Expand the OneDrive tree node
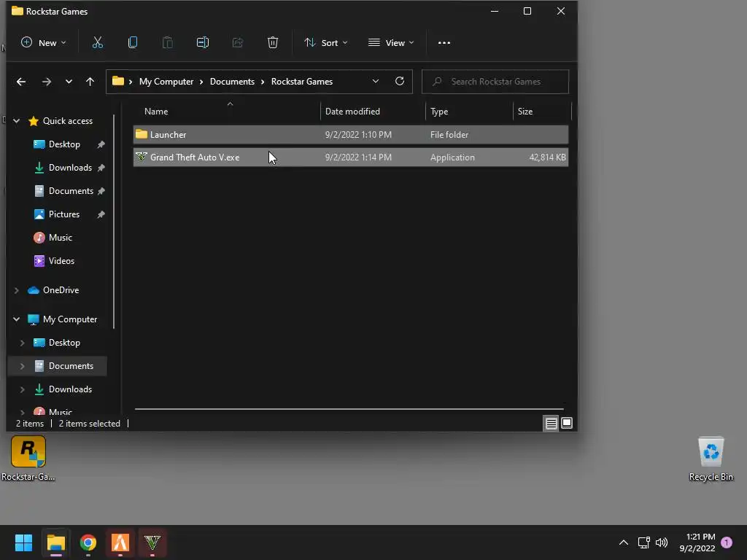The height and width of the screenshot is (560, 747). [x=16, y=290]
